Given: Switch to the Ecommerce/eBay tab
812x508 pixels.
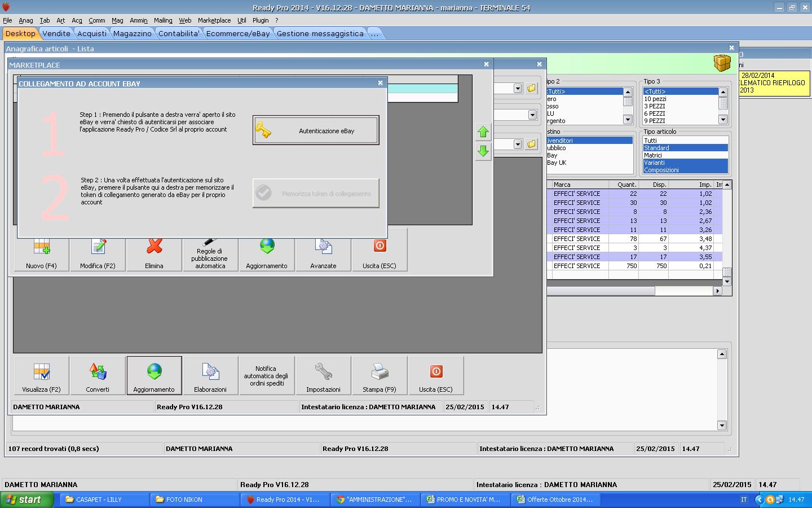Looking at the screenshot, I should click(238, 33).
